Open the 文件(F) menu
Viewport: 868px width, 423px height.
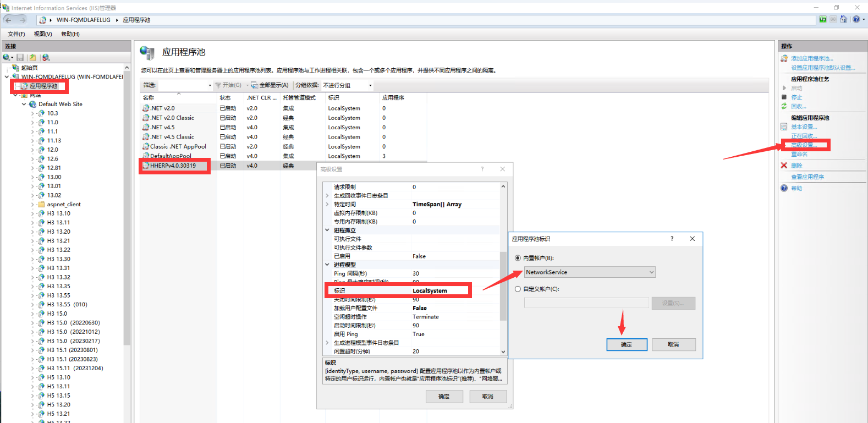click(x=17, y=34)
